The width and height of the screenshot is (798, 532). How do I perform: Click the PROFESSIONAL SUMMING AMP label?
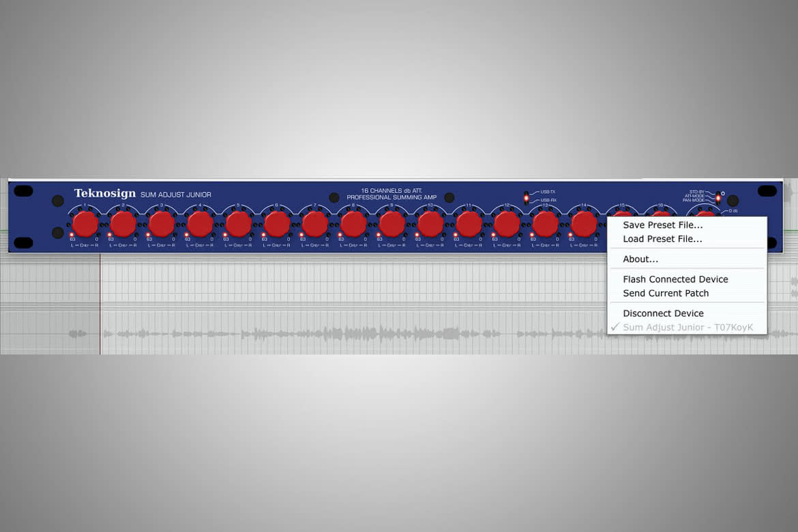click(391, 198)
